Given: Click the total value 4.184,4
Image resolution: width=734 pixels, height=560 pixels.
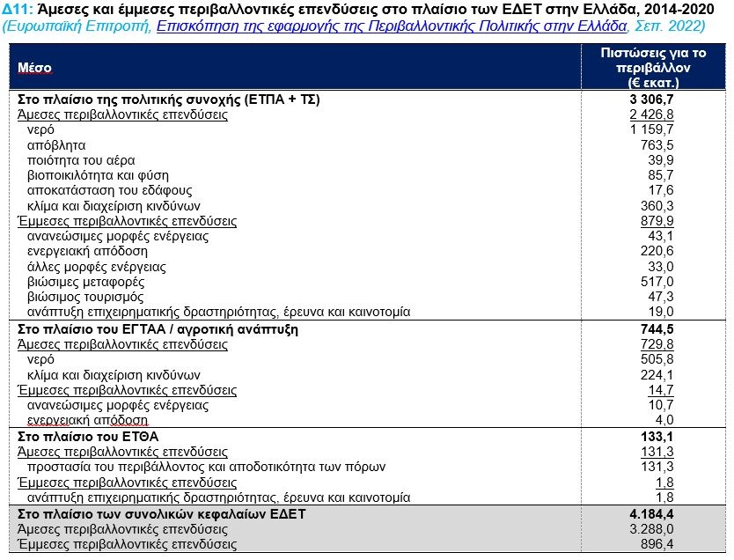Looking at the screenshot, I should pyautogui.click(x=651, y=514).
